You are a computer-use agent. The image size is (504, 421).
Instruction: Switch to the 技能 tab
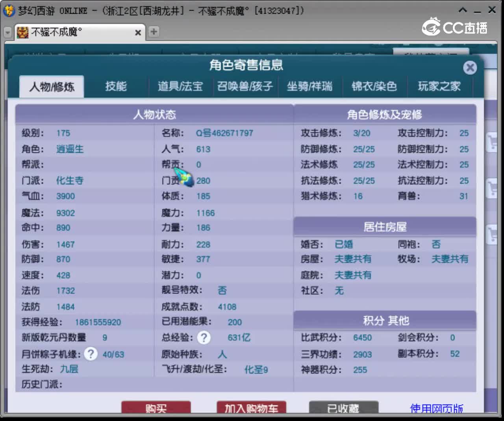point(116,86)
